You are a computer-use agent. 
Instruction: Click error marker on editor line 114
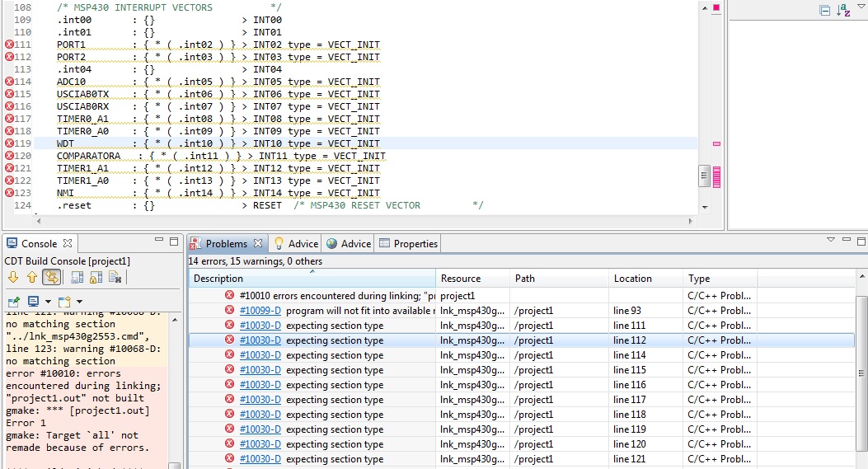[9, 82]
